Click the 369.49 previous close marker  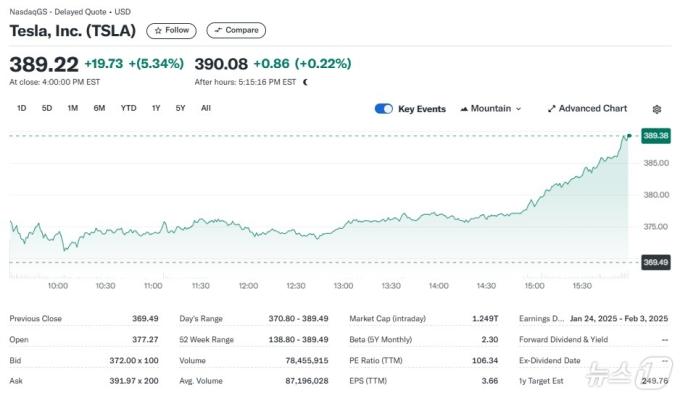656,263
